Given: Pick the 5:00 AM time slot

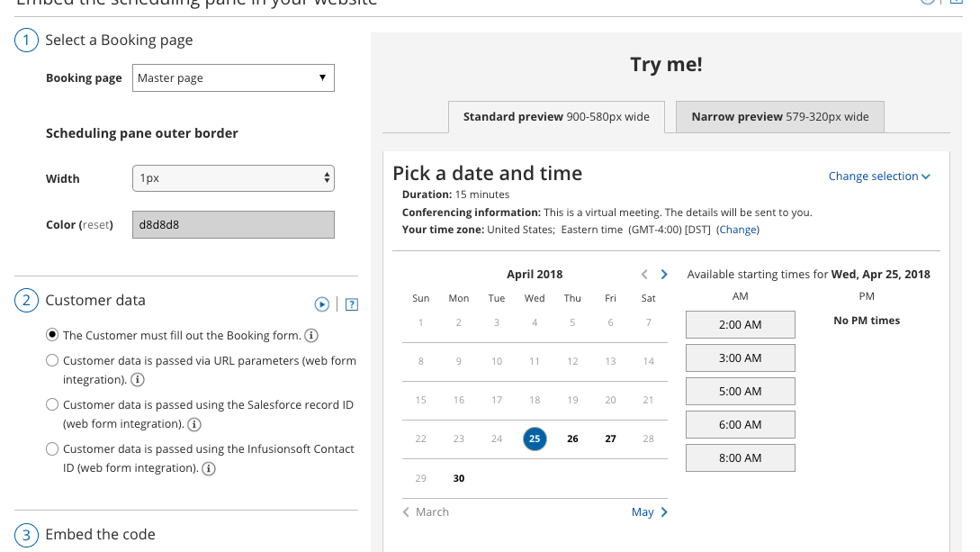Looking at the screenshot, I should [x=740, y=391].
